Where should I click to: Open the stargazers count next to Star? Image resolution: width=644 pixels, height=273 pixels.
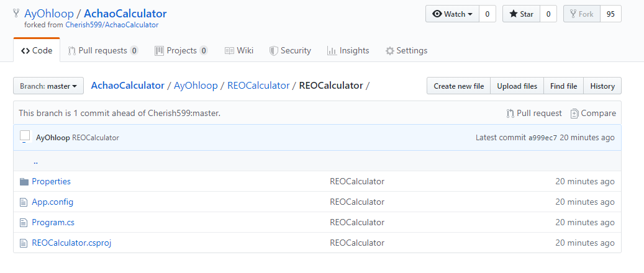[548, 14]
